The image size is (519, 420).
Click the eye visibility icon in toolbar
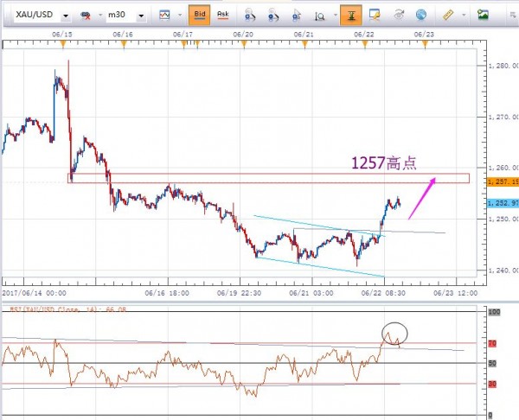tap(399, 15)
